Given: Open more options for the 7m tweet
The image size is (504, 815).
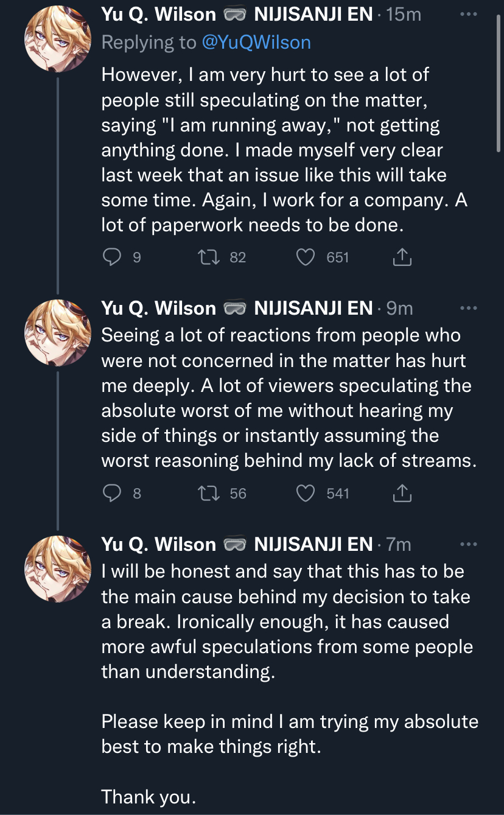Looking at the screenshot, I should point(469,544).
